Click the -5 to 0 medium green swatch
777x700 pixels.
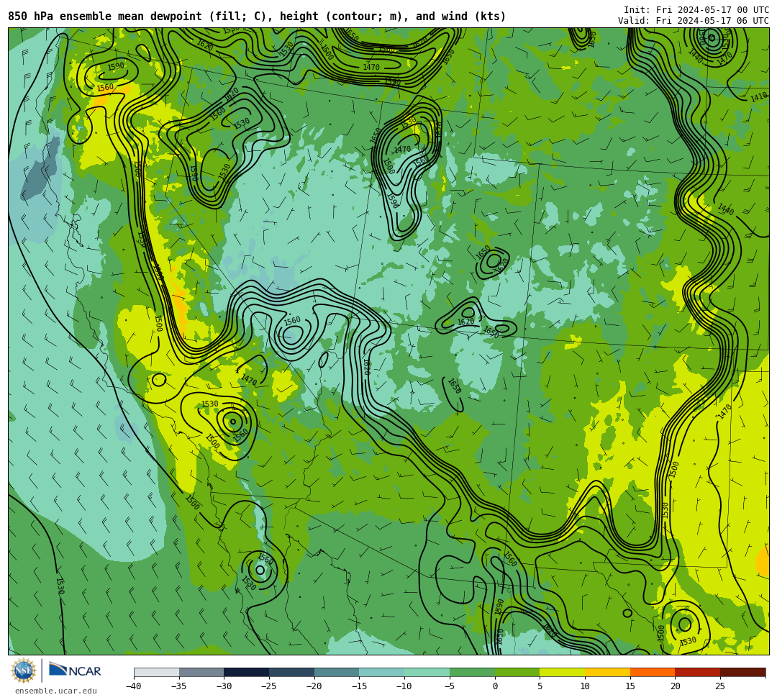tap(472, 672)
